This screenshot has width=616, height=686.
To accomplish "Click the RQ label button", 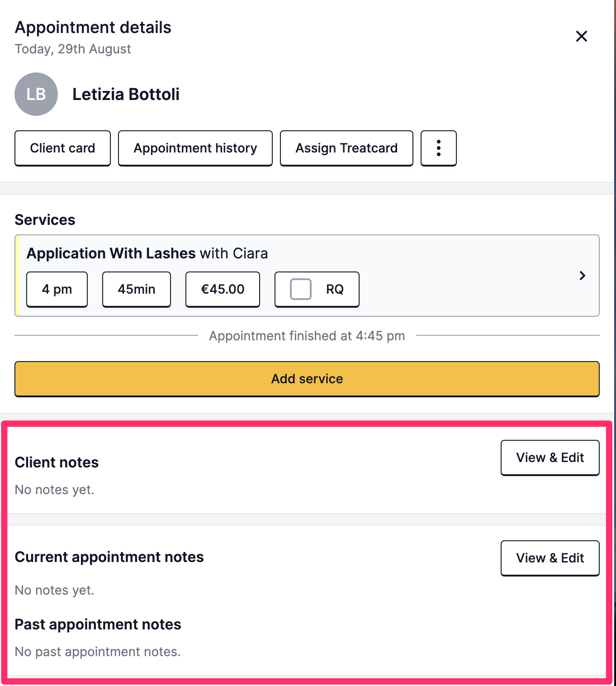I will 317,289.
